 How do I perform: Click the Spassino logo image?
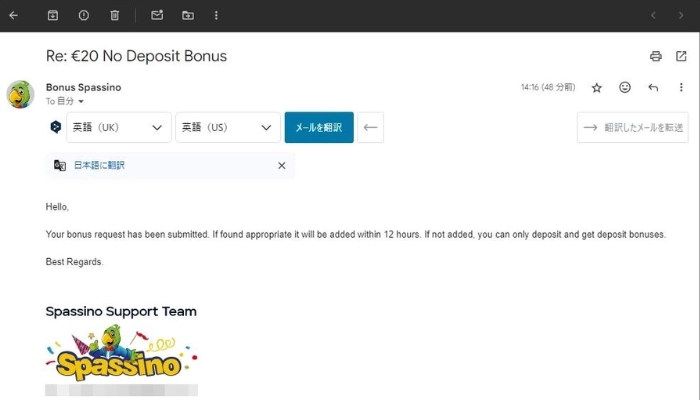[118, 353]
